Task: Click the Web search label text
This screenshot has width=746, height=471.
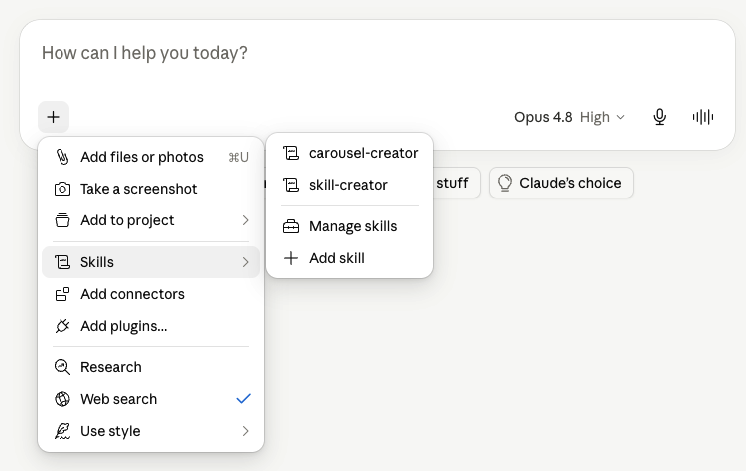Action: click(x=118, y=399)
